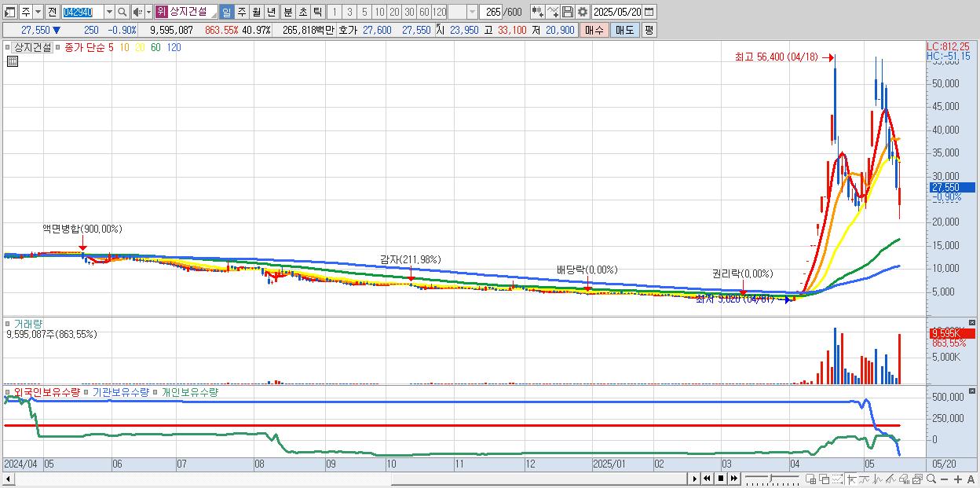The image size is (980, 488).
Task: Toggle the small square beside 상지건설 legend
Action: pos(8,47)
